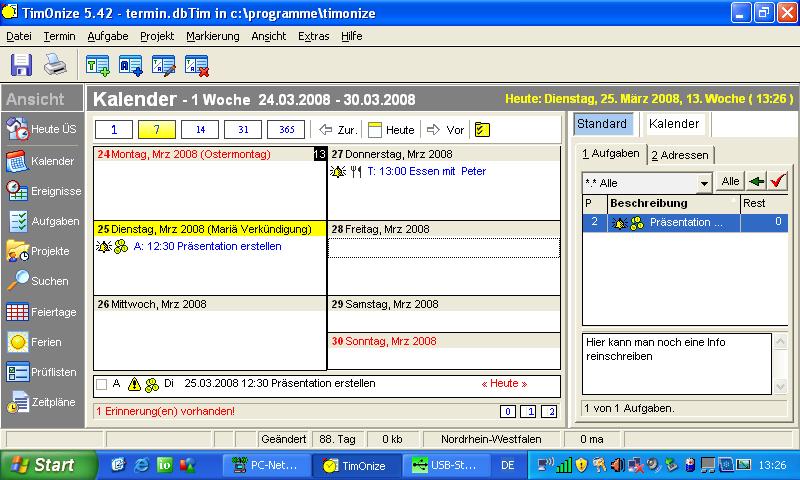Open the Projekte sidebar view
The image size is (800, 480).
coord(42,251)
